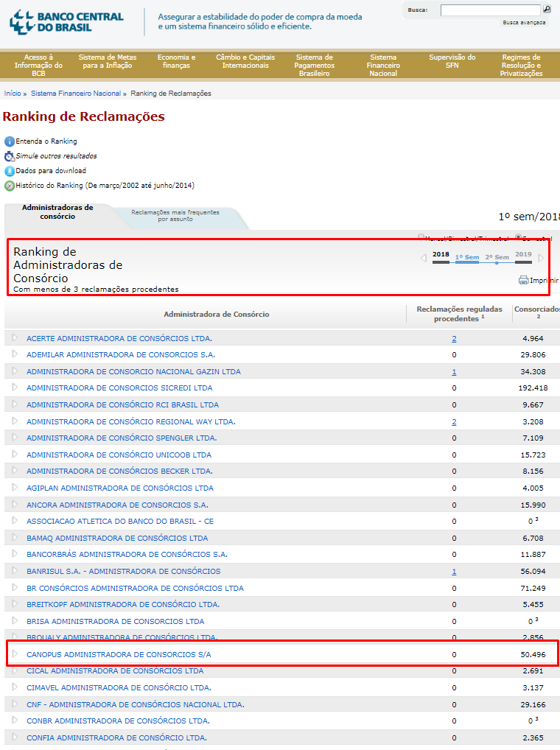This screenshot has height=750, width=560.
Task: Open the Sistema Financeiro Nacional menu
Action: (383, 66)
